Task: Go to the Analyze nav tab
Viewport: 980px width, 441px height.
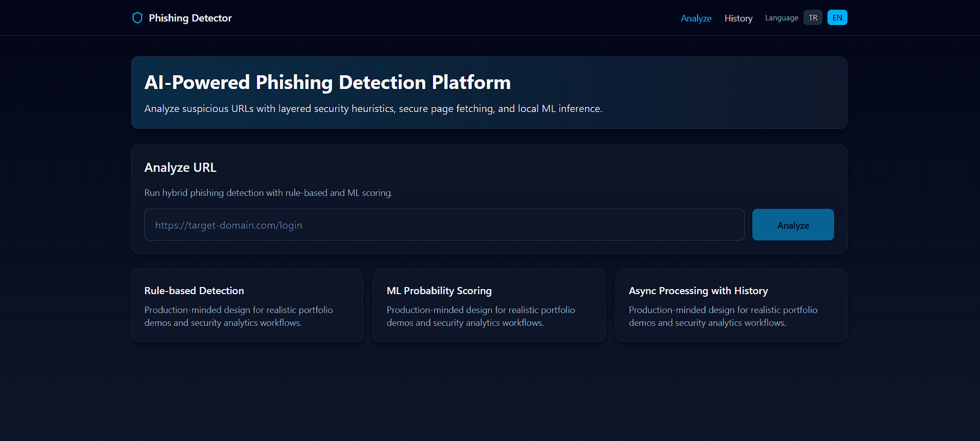Action: pyautogui.click(x=696, y=18)
